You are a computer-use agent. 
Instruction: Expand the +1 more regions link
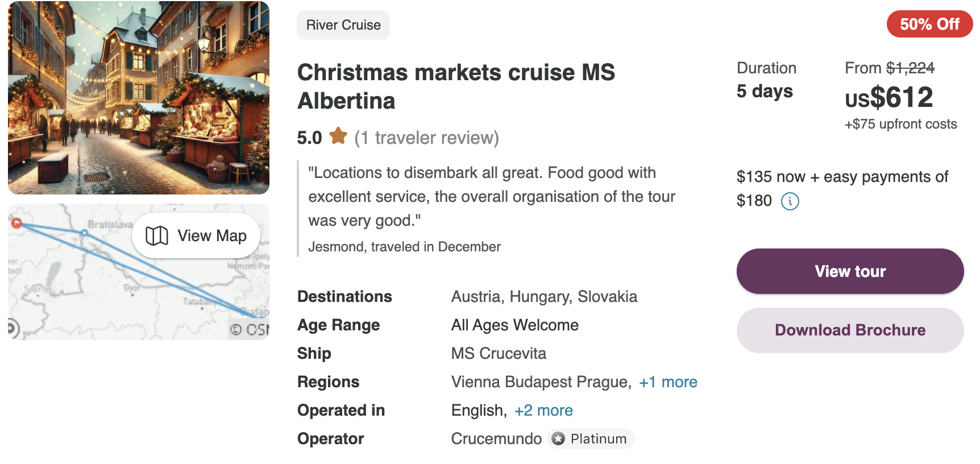[668, 382]
